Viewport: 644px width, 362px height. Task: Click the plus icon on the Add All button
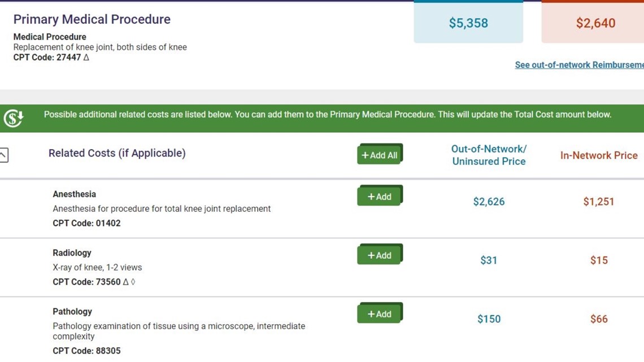[x=366, y=154]
